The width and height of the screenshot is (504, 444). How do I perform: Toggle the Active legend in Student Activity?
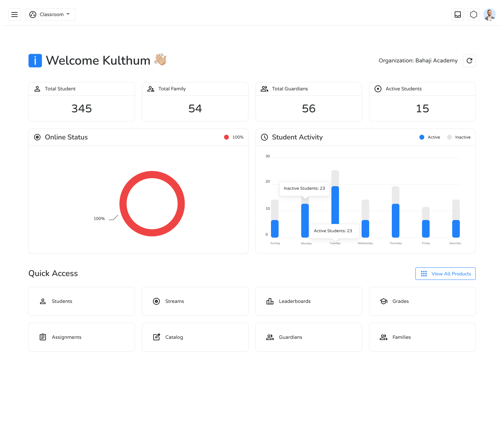tap(429, 137)
